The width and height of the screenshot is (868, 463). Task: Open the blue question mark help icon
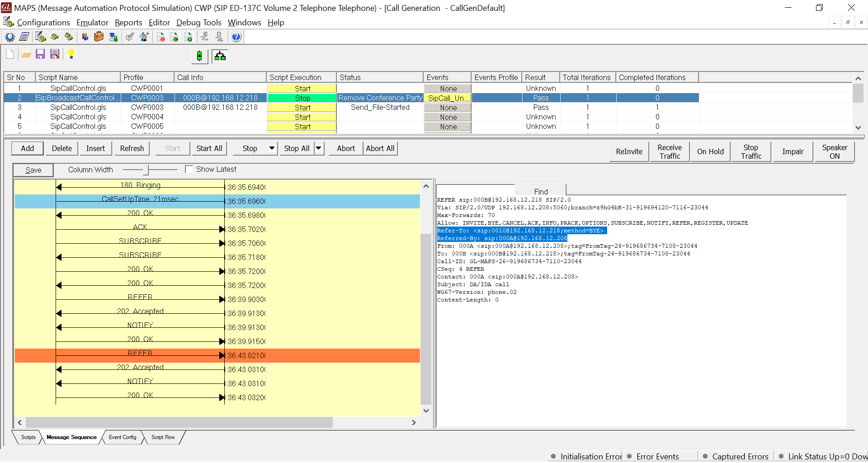coord(236,37)
